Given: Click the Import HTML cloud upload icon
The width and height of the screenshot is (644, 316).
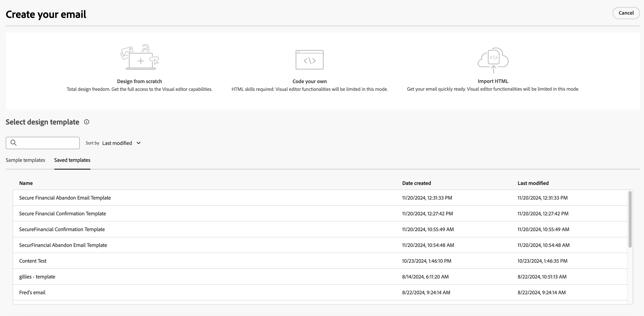Looking at the screenshot, I should point(493,60).
